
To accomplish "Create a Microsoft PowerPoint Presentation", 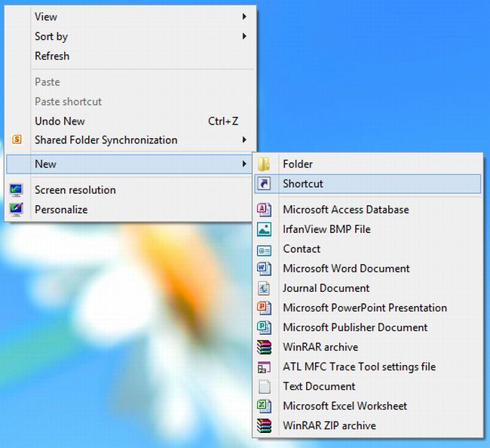I will [x=368, y=308].
